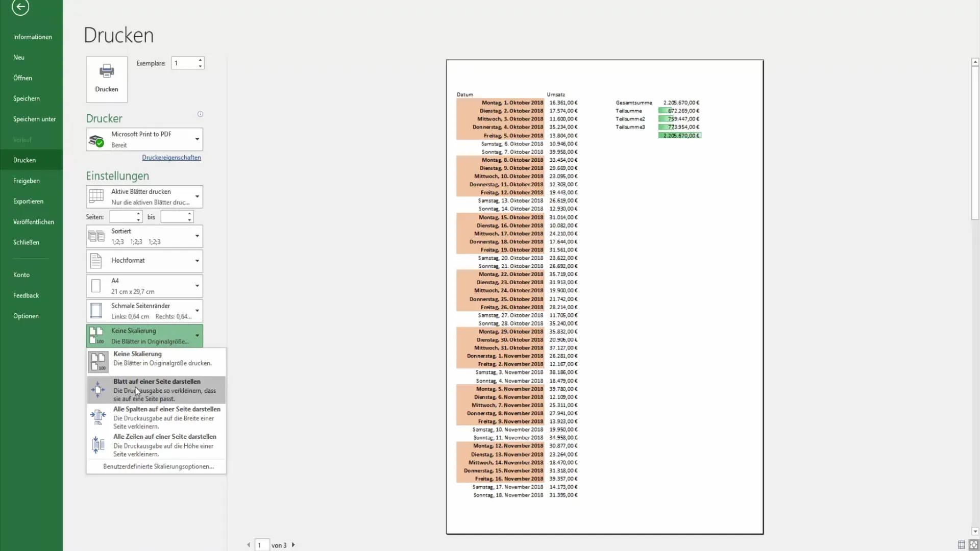Viewport: 980px width, 551px height.
Task: Click the printer icon with green checkmark
Action: tap(96, 140)
